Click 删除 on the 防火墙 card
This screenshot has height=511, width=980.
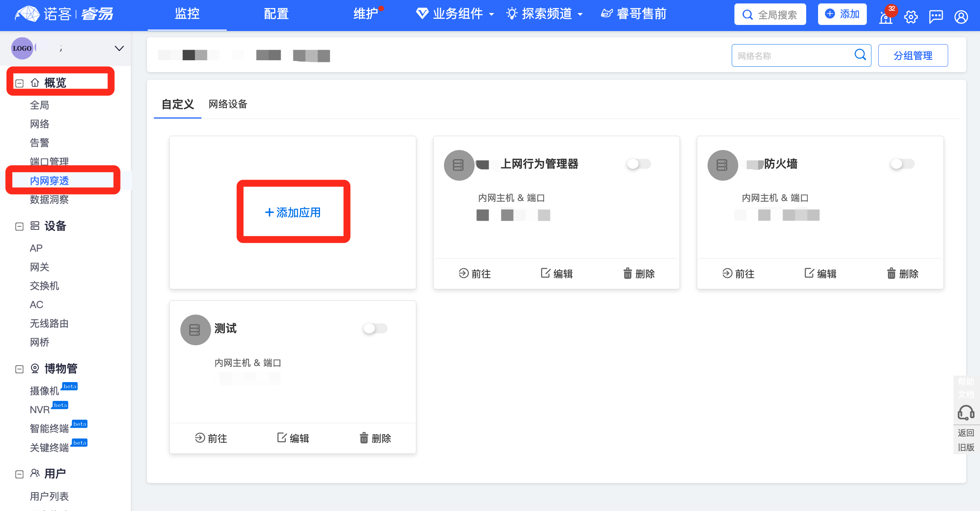(x=902, y=274)
